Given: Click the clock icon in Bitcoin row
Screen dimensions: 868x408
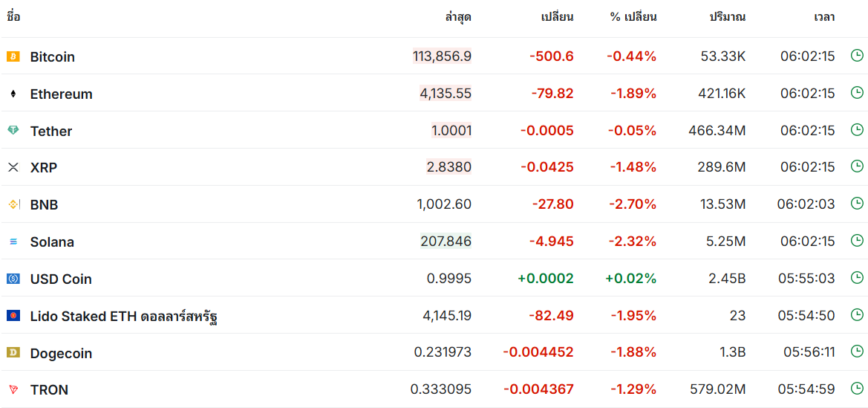Looking at the screenshot, I should (x=857, y=56).
